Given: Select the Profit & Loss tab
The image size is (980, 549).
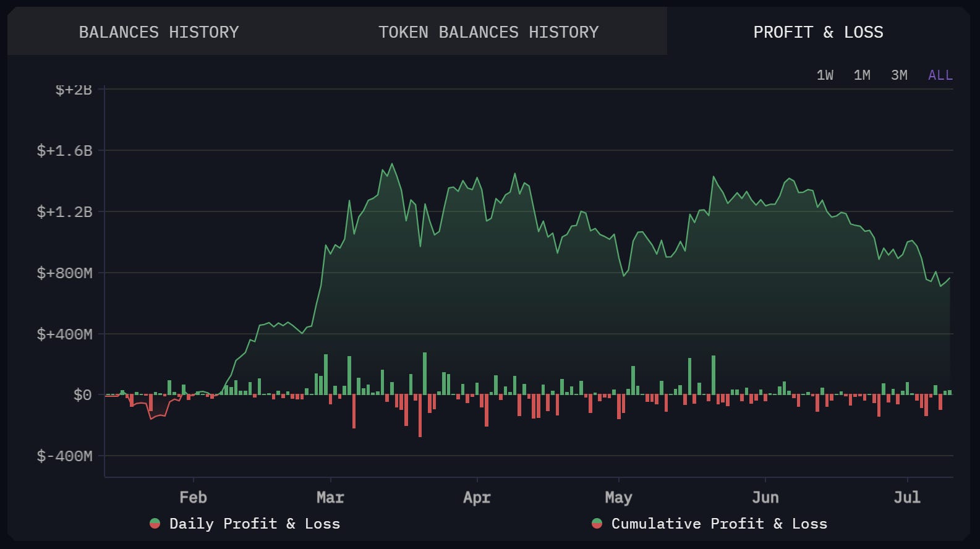Looking at the screenshot, I should coord(818,32).
